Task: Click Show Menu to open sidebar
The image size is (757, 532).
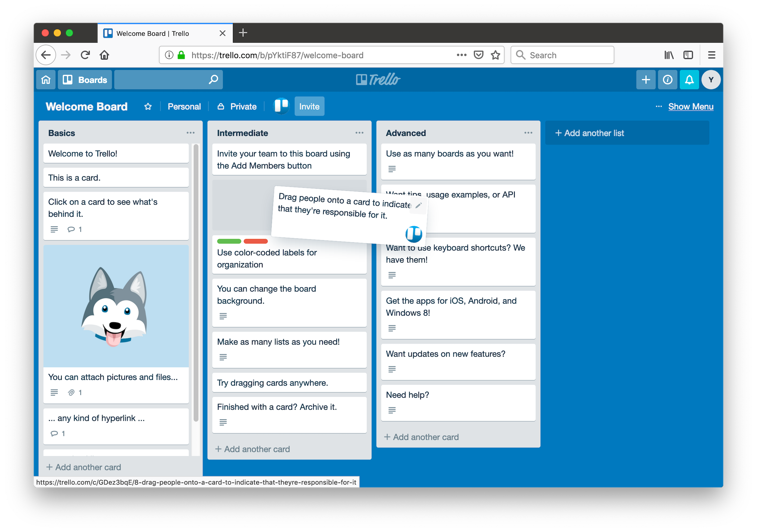Action: 691,106
